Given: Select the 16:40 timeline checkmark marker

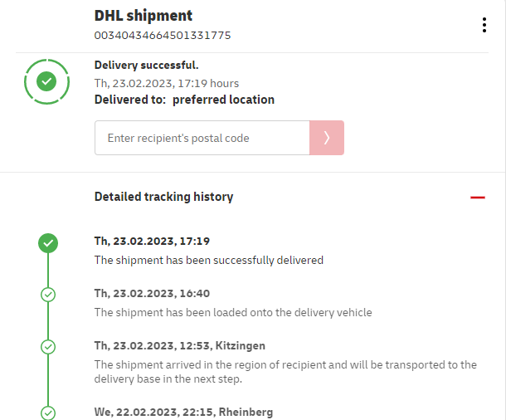Looking at the screenshot, I should 48,294.
